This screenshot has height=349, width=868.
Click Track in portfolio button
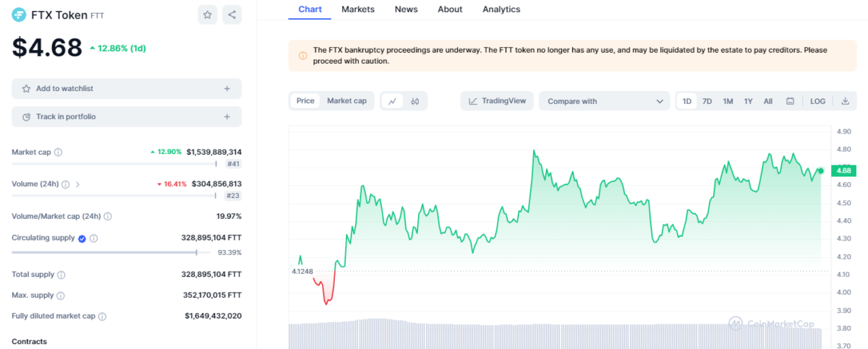click(x=127, y=116)
